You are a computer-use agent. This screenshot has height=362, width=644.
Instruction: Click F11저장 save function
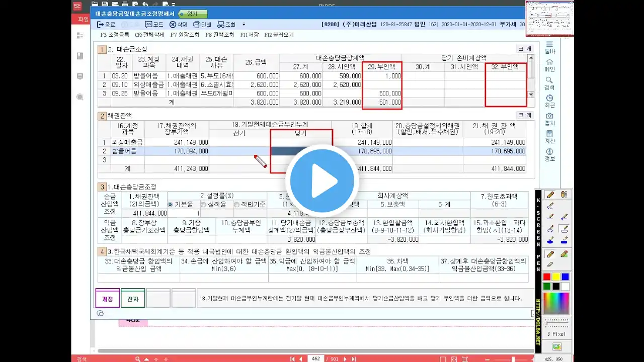(250, 35)
